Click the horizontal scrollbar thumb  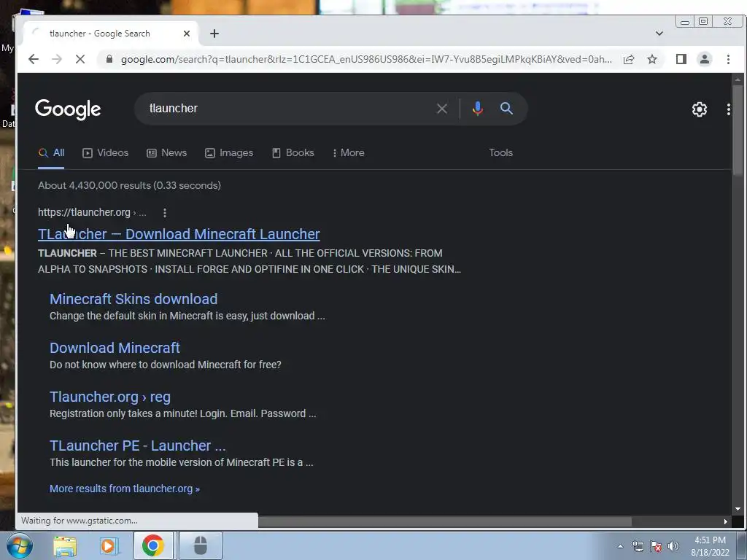tap(445, 522)
